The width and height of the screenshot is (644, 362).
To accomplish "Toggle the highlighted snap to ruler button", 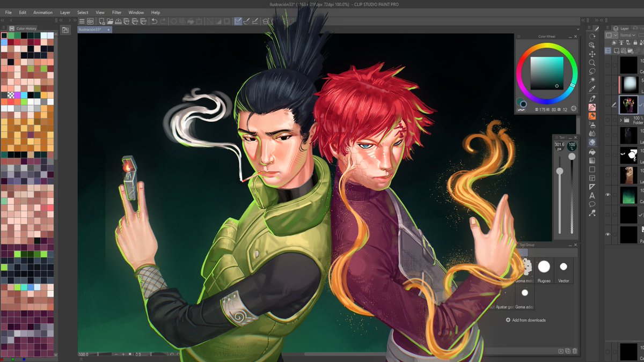I will [x=238, y=21].
